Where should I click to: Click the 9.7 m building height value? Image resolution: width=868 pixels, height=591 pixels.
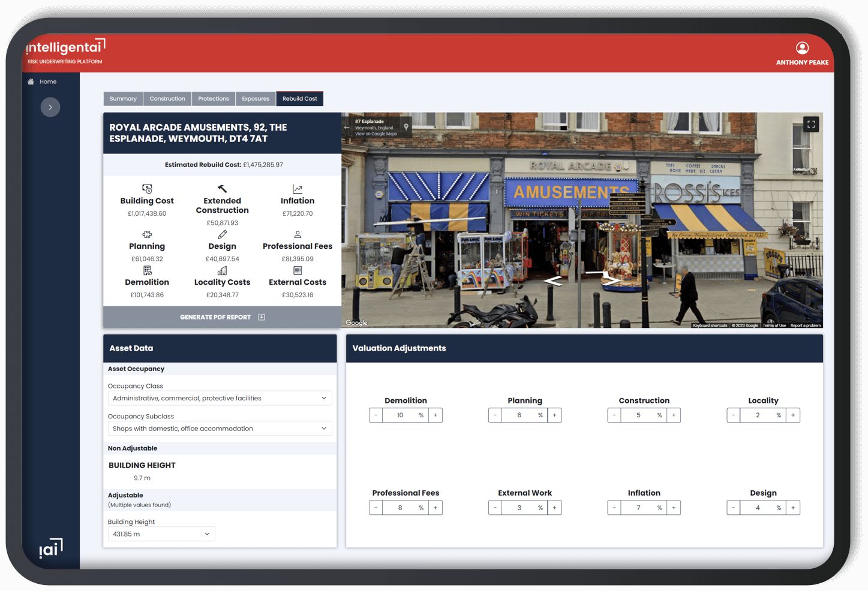[142, 478]
